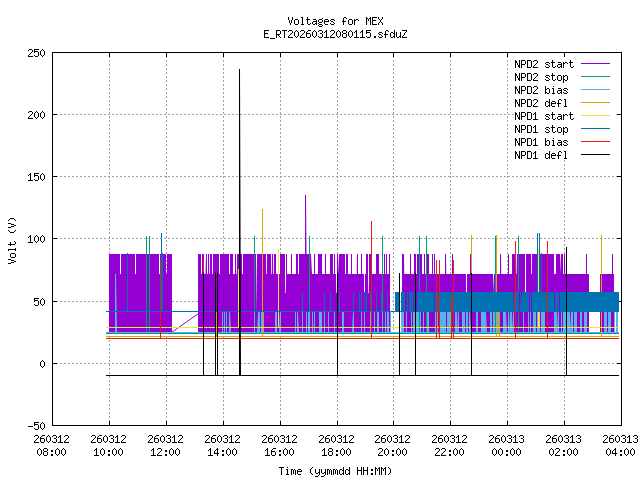
Task: Click the 260313 04:00 x-axis tick label
Action: coord(620,444)
